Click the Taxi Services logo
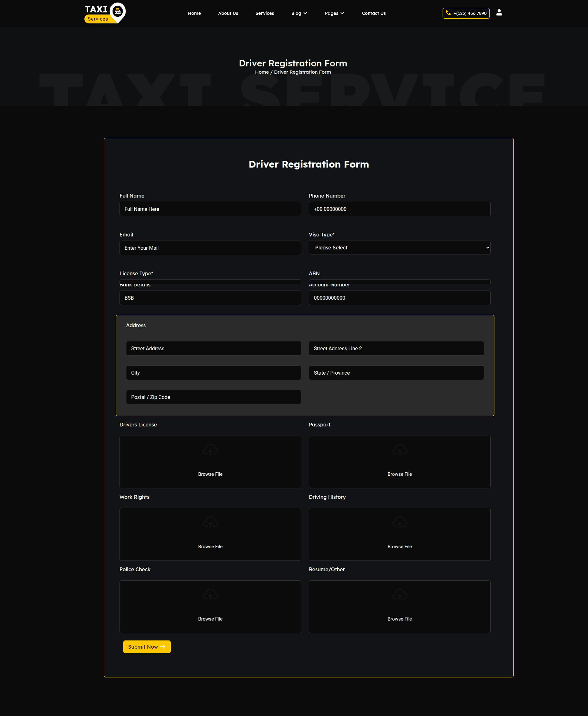This screenshot has height=716, width=588. coord(105,13)
